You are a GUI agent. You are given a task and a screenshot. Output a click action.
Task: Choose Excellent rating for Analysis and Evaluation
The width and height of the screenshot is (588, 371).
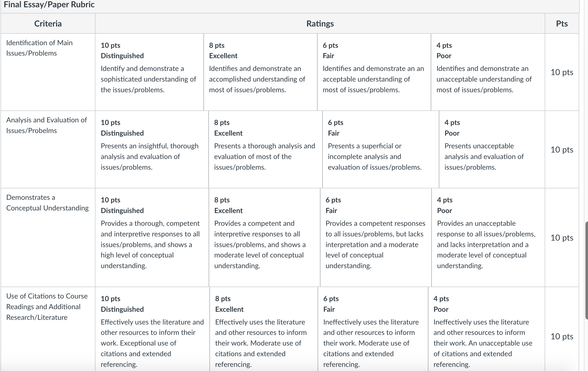point(265,149)
